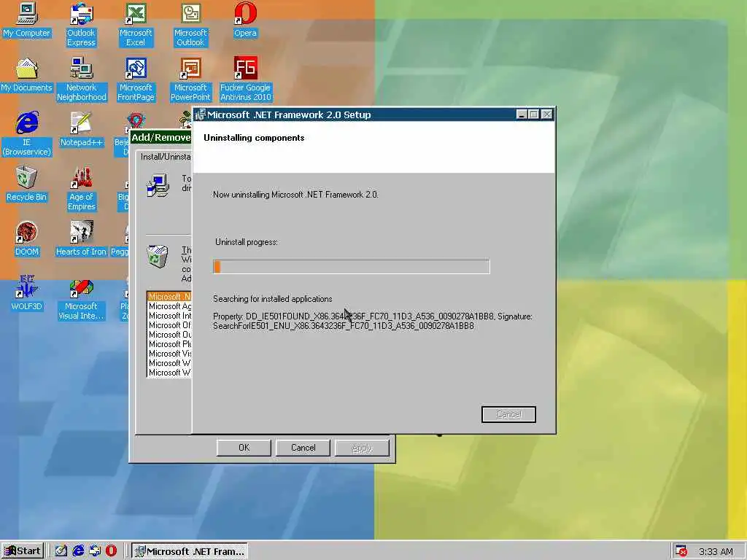Open IE (Browservice) desktop icon

click(27, 134)
